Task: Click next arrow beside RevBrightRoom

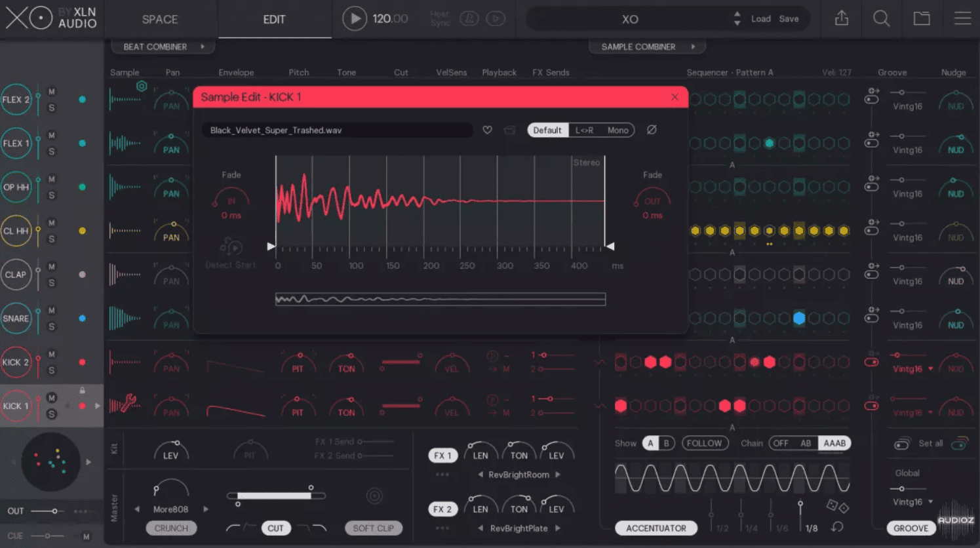Action: coord(558,475)
